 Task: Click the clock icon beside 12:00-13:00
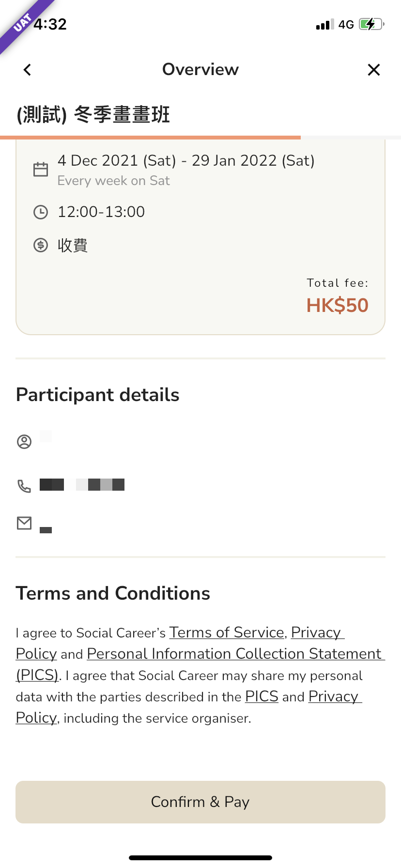[x=41, y=212]
